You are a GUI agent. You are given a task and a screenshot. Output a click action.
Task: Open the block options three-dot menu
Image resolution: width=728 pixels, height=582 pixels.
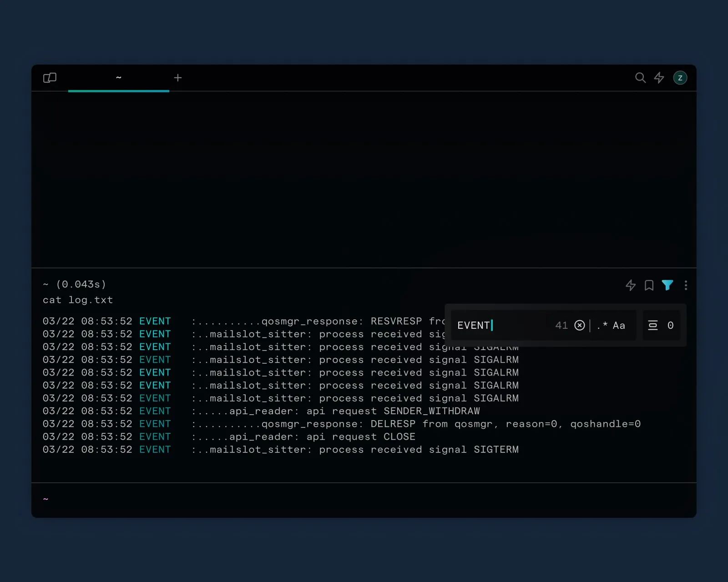pyautogui.click(x=686, y=285)
